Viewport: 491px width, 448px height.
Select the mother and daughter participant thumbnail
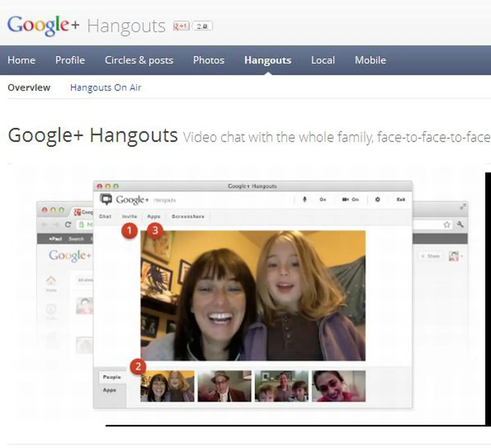tap(167, 386)
